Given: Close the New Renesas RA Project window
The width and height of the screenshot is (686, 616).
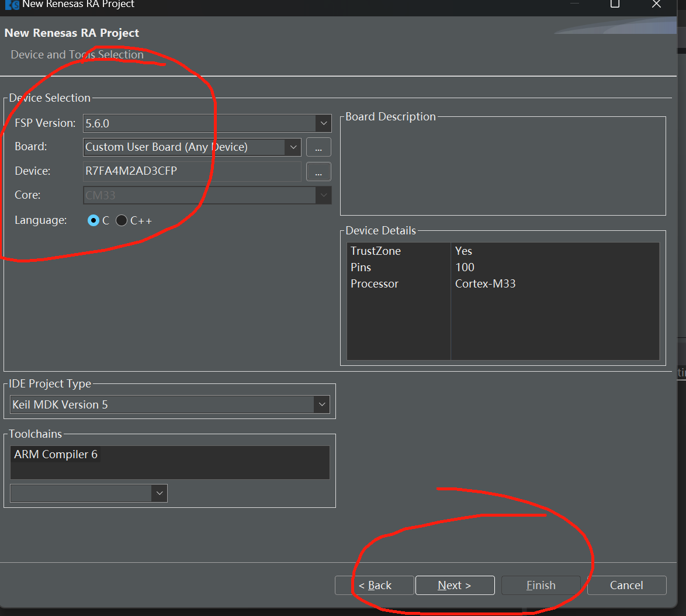Looking at the screenshot, I should pos(656,4).
